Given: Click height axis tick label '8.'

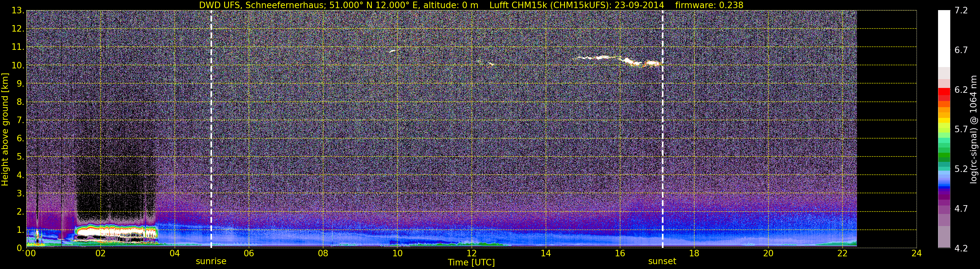Looking at the screenshot, I should (20, 102).
